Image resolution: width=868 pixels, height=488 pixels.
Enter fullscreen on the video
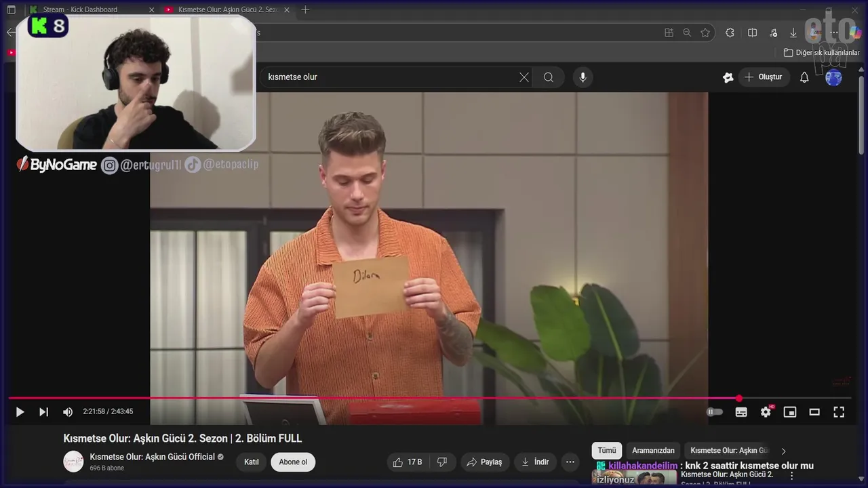pos(839,412)
